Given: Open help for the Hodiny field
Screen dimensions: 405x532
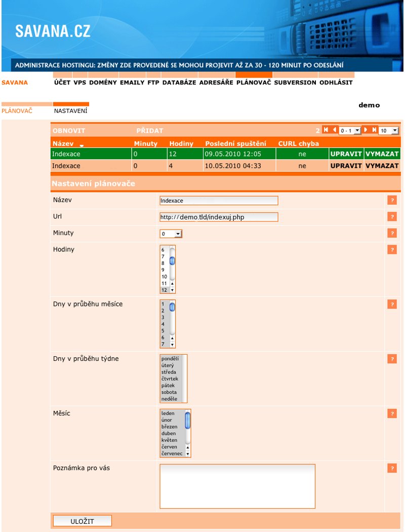Looking at the screenshot, I should (x=392, y=250).
